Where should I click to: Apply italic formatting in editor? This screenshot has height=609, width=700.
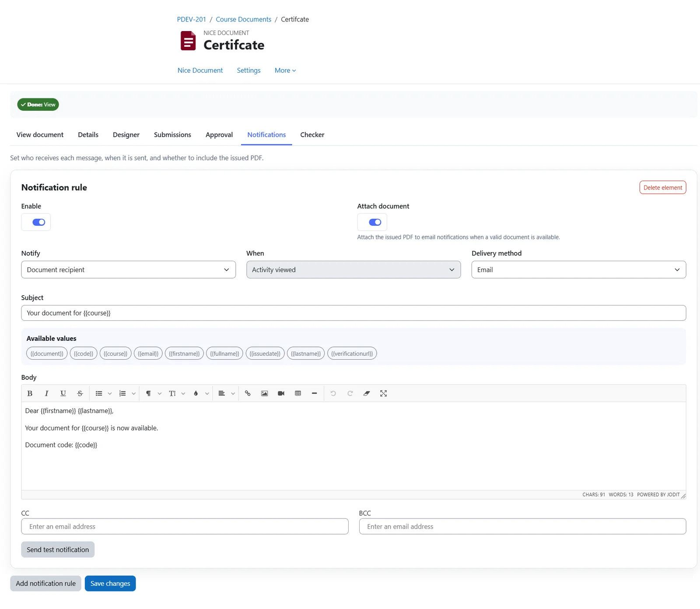click(46, 393)
